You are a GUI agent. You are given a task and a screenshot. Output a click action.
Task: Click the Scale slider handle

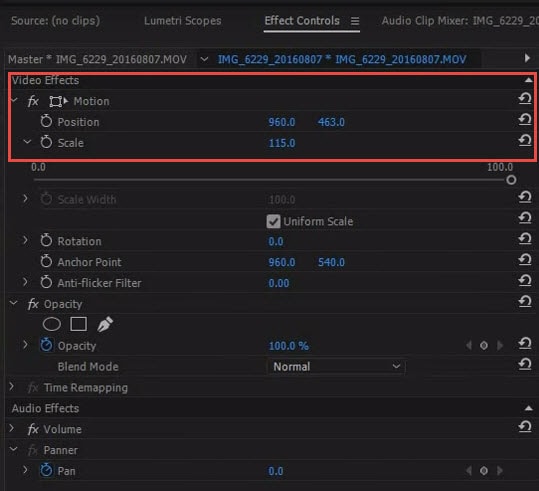[511, 180]
